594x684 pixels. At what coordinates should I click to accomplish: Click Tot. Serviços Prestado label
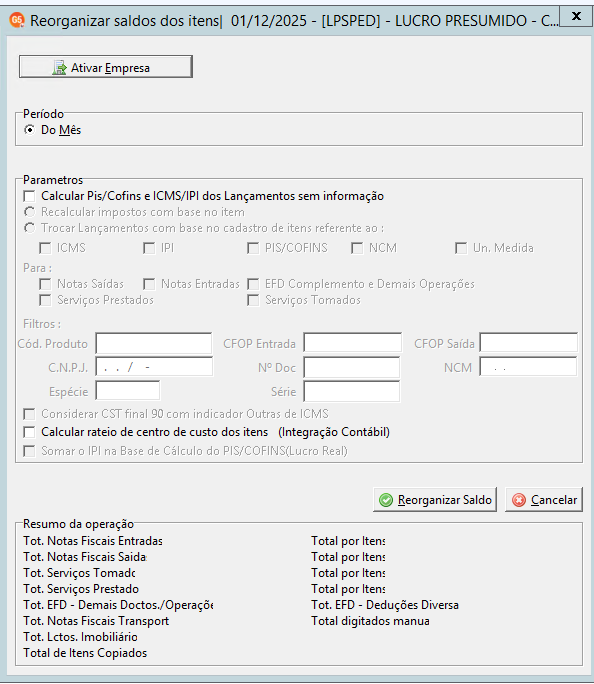point(81,589)
